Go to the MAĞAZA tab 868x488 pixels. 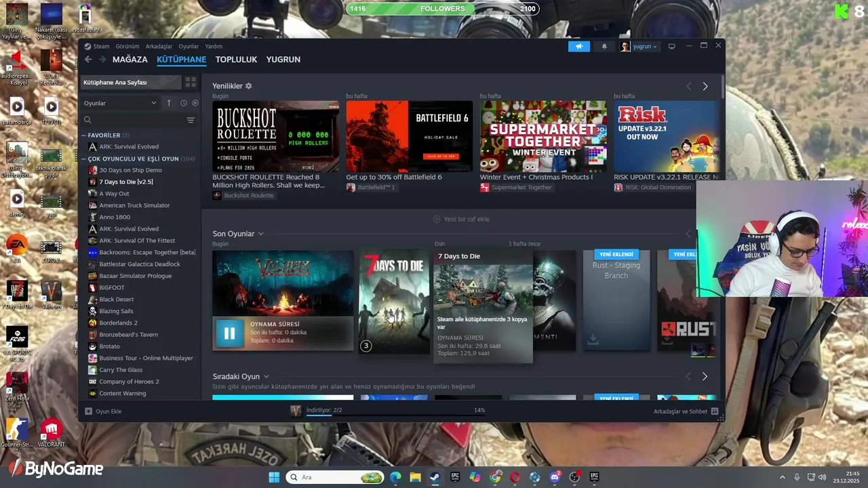[130, 60]
